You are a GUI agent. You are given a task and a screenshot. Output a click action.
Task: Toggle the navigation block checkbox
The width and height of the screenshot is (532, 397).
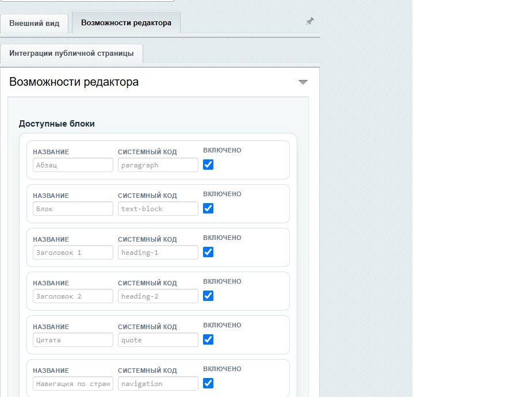pyautogui.click(x=208, y=383)
